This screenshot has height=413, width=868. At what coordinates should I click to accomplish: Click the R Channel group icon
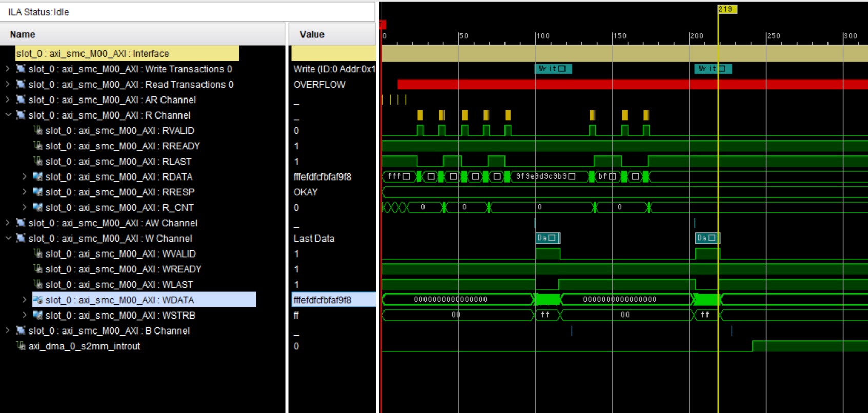pos(21,115)
